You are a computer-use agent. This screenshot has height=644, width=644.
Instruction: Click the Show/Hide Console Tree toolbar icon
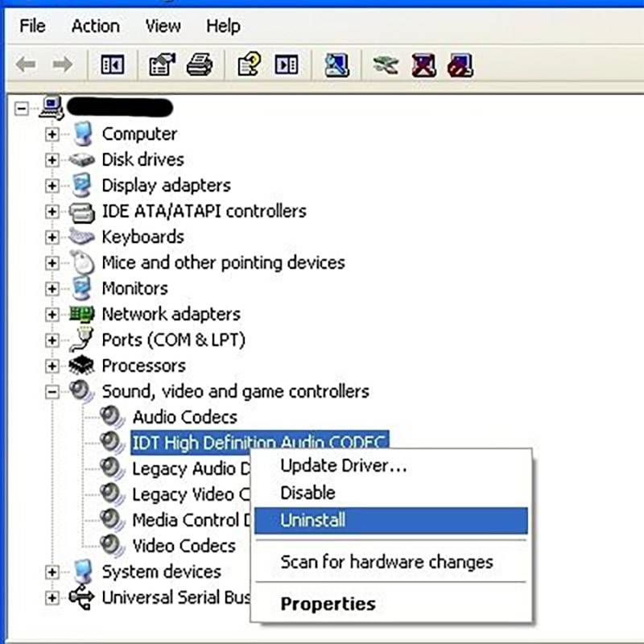(112, 65)
